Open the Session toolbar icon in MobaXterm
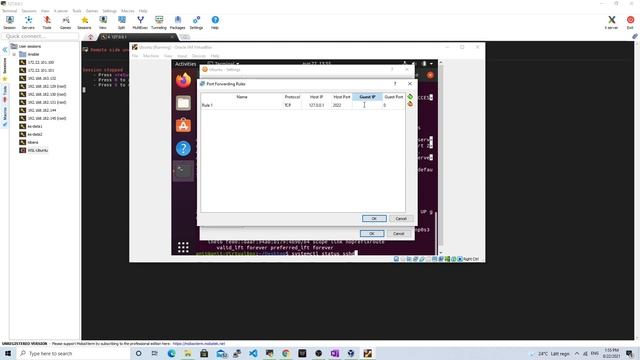The image size is (640, 360). click(9, 22)
